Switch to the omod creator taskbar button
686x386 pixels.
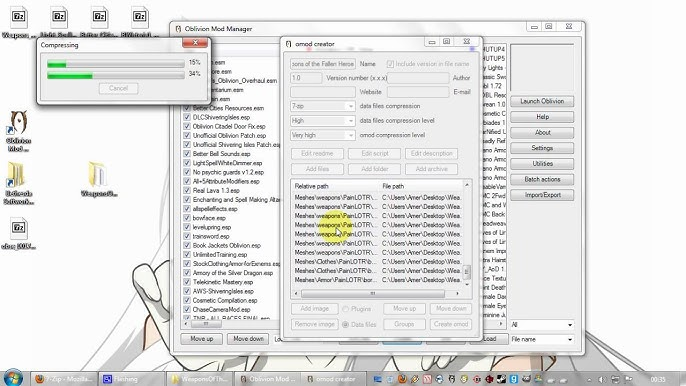(x=335, y=379)
